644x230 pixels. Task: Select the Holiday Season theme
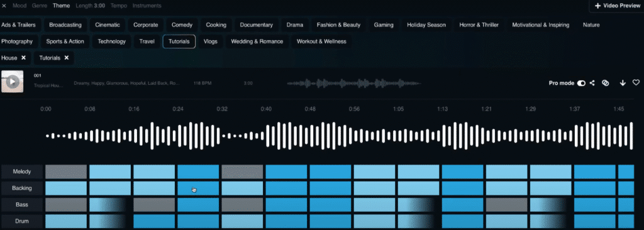click(x=426, y=25)
